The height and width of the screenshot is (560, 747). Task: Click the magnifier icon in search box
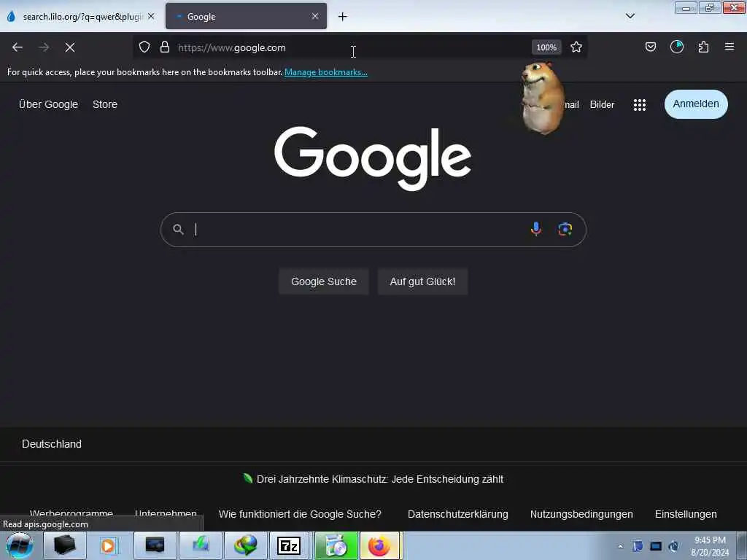tap(178, 230)
